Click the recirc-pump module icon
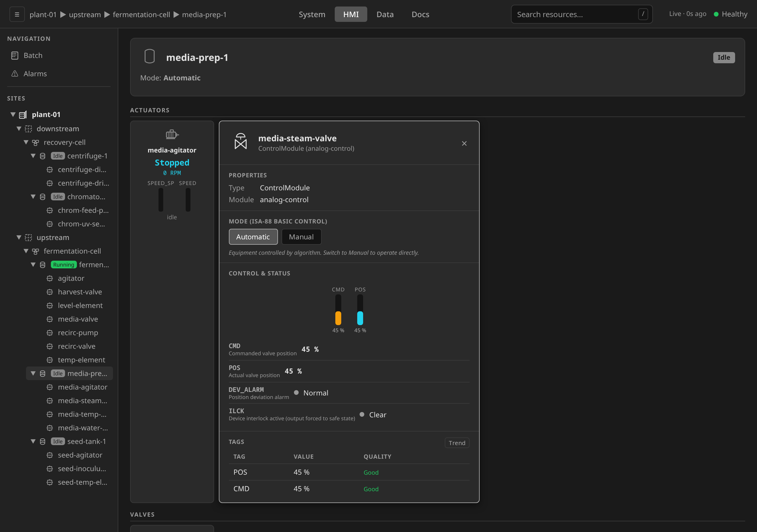Screen dimensions: 757x532 click(50, 332)
